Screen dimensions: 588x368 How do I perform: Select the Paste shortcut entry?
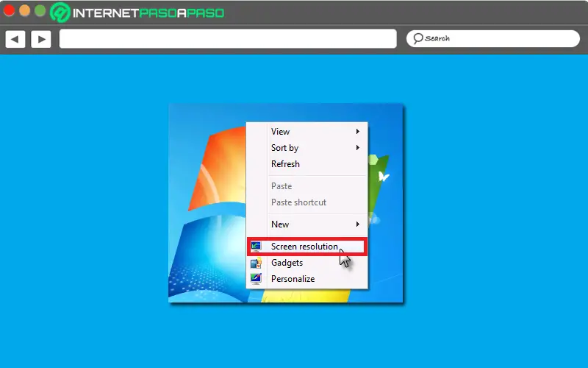(306, 202)
